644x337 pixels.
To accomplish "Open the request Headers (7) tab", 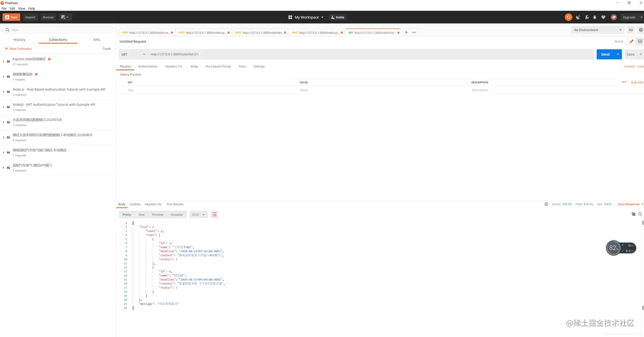I will click(173, 66).
